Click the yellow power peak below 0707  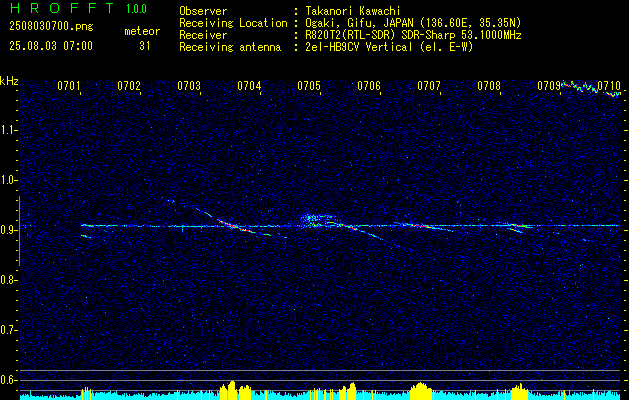coord(420,391)
